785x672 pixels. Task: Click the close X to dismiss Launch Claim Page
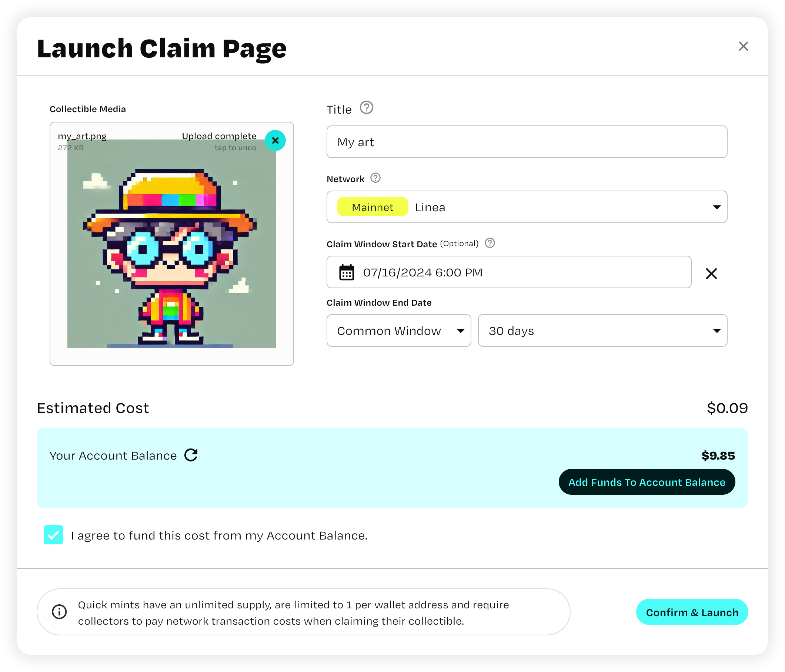(743, 46)
